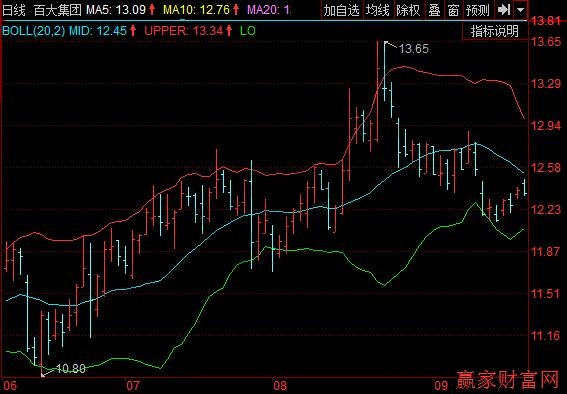Open the dropdown triangle at top right

520,10
